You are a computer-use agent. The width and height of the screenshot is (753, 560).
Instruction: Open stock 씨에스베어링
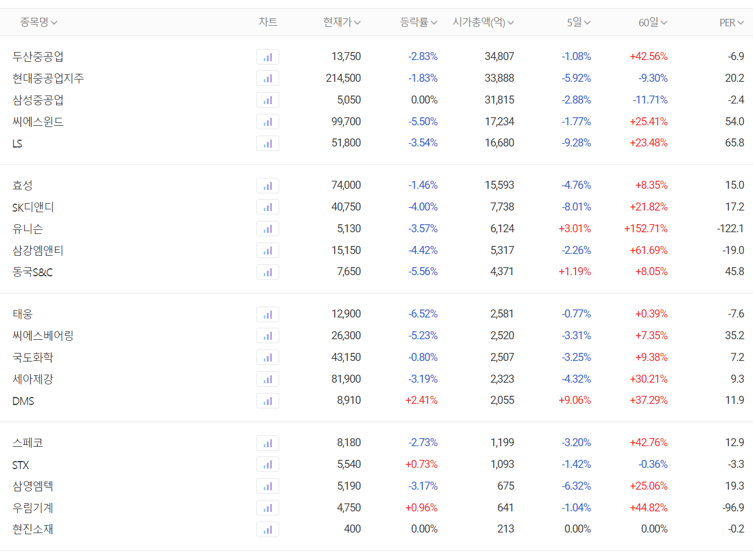tap(43, 336)
